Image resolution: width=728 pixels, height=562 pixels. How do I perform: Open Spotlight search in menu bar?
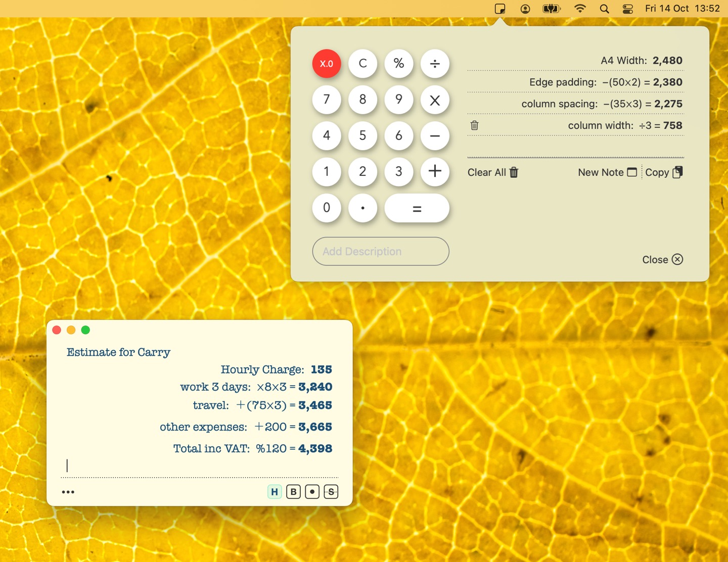tap(604, 9)
